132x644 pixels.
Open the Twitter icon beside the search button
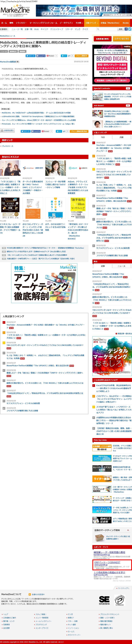130,29
